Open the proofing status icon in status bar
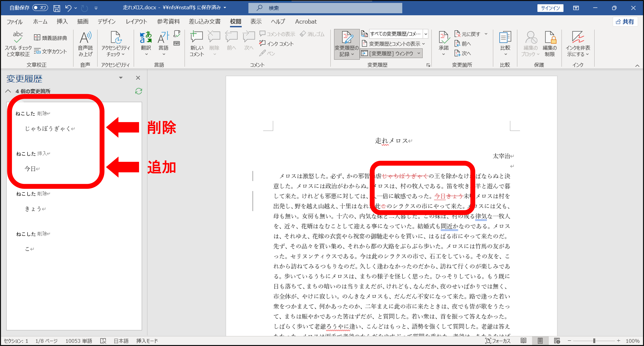This screenshot has width=644, height=346. [x=103, y=341]
